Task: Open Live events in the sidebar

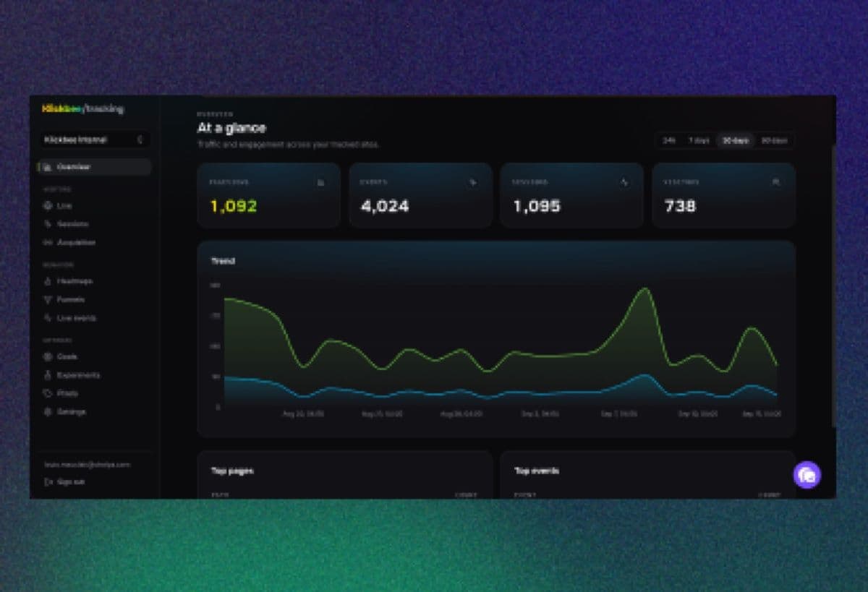Action: point(76,318)
